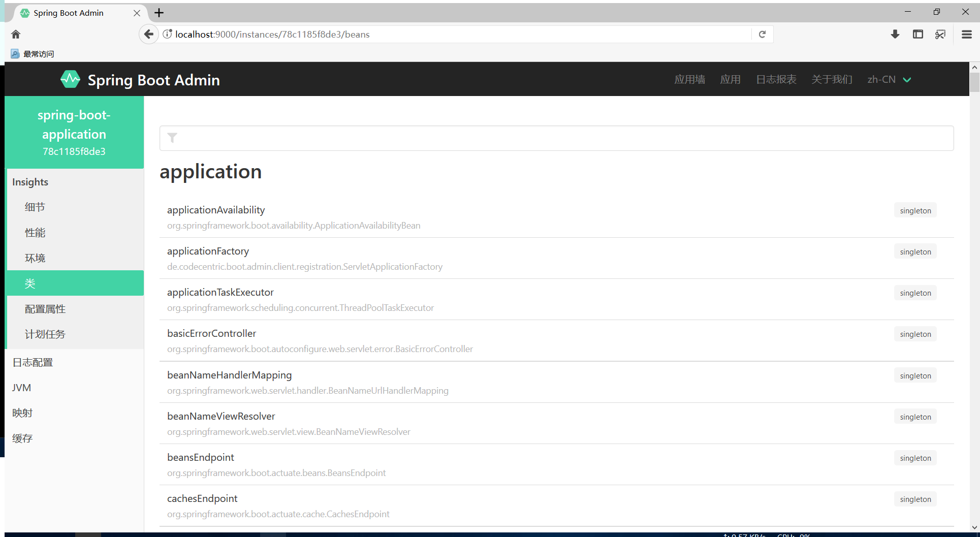This screenshot has height=537, width=980.
Task: Open the 缓存 sidebar section
Action: [75, 438]
